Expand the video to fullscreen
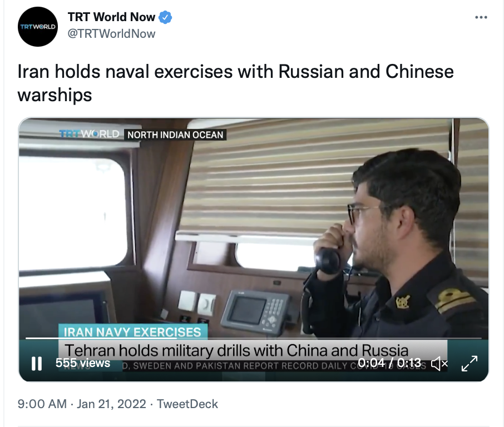The image size is (504, 427). tap(470, 364)
